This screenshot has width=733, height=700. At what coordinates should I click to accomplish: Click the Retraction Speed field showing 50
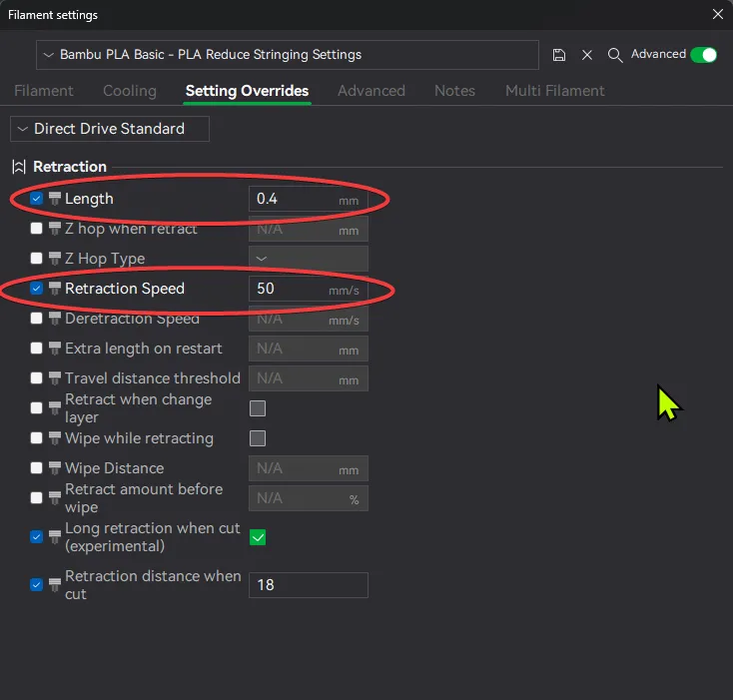click(x=309, y=289)
